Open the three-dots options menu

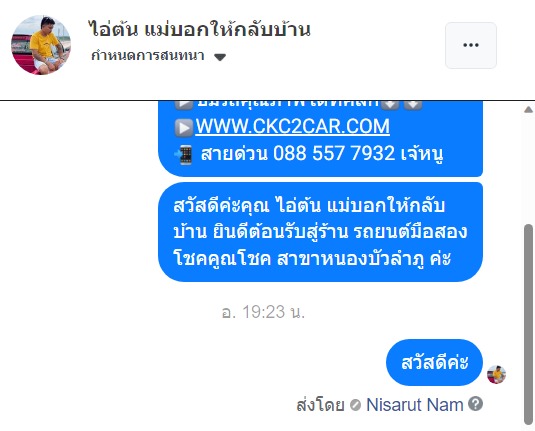click(471, 45)
